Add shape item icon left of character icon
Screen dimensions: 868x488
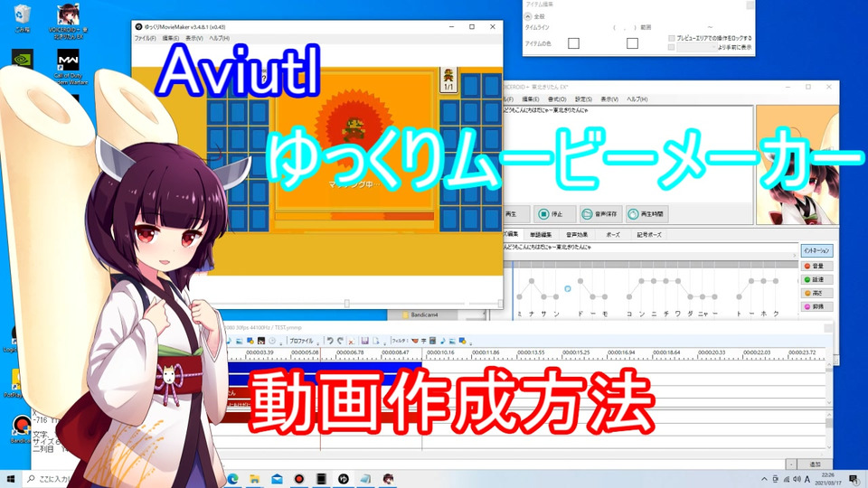coord(250,341)
